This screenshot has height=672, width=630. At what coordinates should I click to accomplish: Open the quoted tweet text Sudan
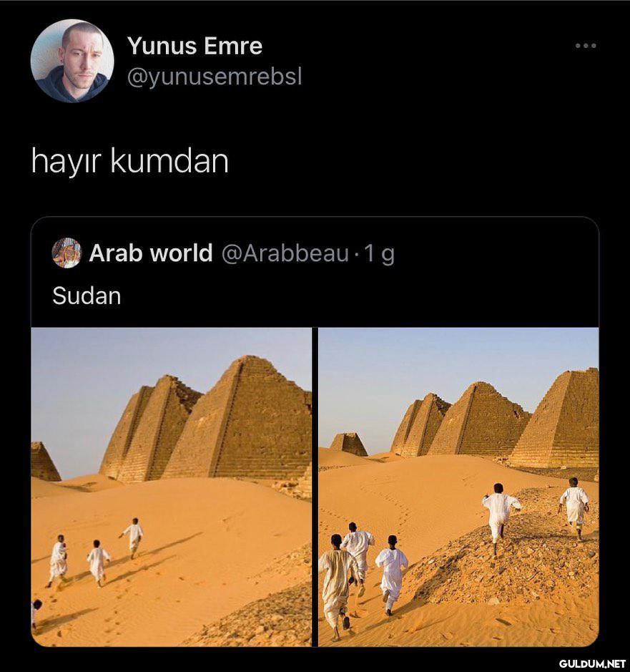(x=87, y=296)
